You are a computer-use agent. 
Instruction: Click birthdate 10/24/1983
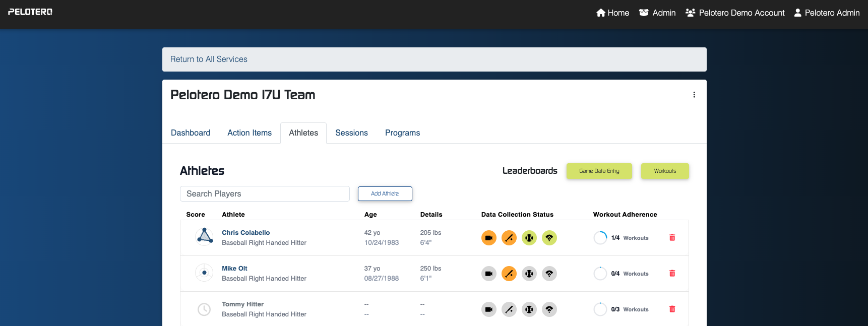pyautogui.click(x=382, y=242)
